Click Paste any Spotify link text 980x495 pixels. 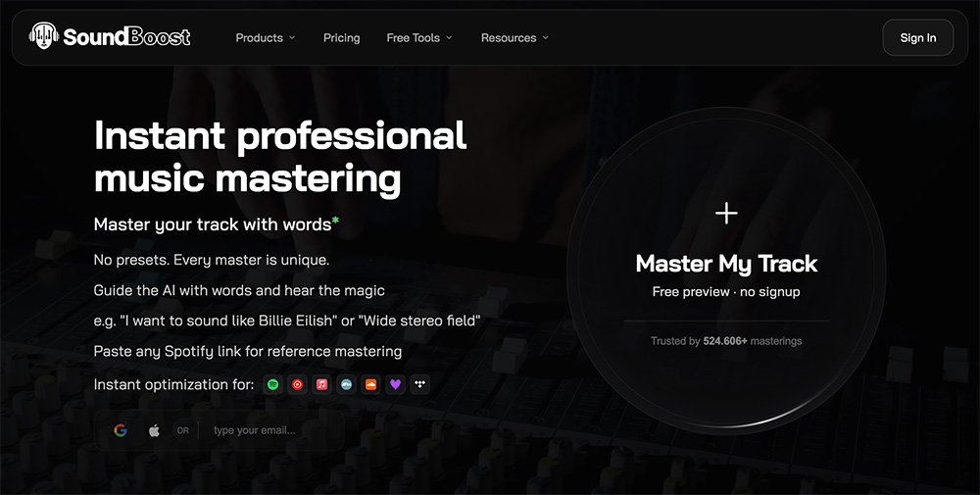pyautogui.click(x=248, y=351)
